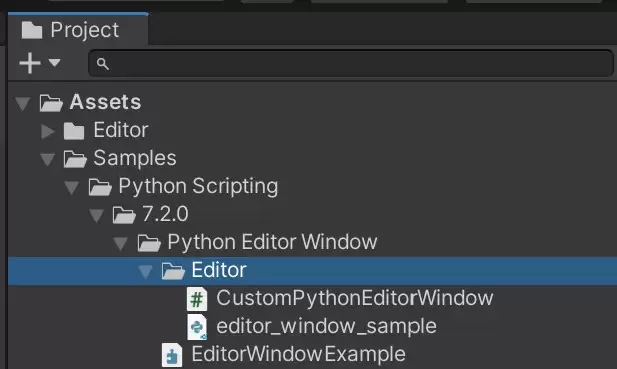617x369 pixels.
Task: Select the Assets folder icon
Action: (x=51, y=103)
